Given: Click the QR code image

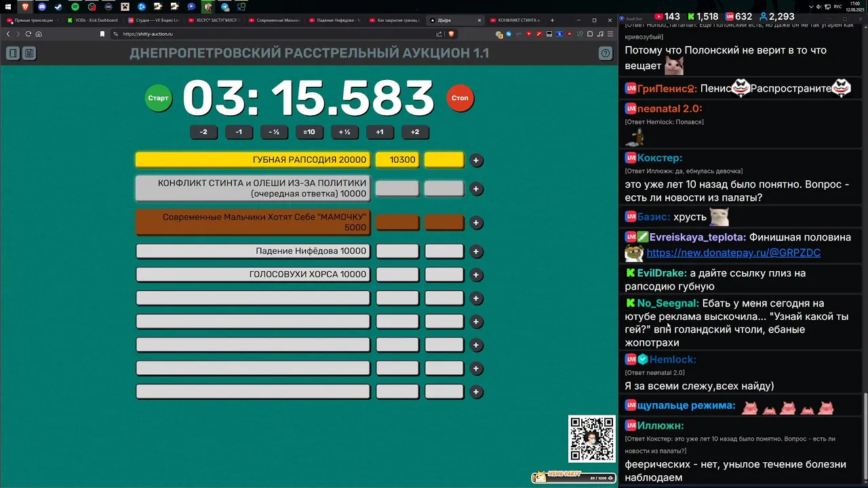Looking at the screenshot, I should [x=593, y=439].
